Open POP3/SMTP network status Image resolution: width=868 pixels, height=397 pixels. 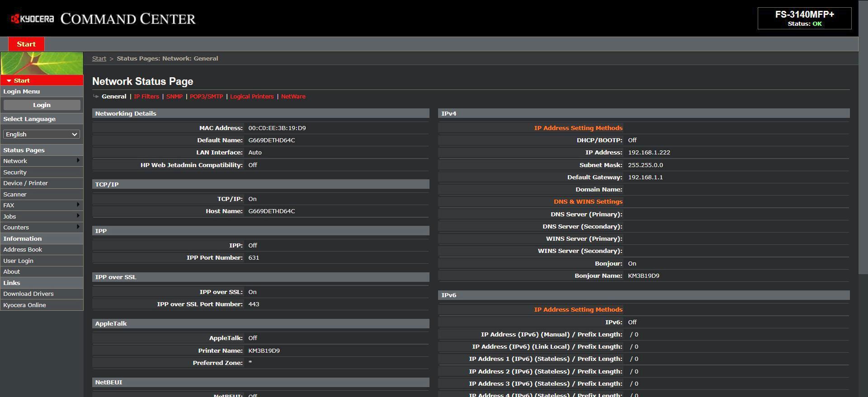pyautogui.click(x=207, y=97)
